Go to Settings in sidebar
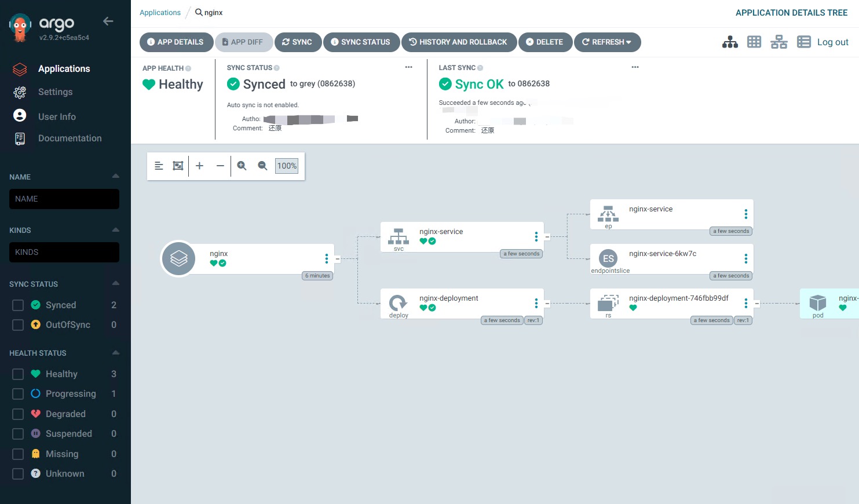The image size is (859, 504). pyautogui.click(x=55, y=92)
